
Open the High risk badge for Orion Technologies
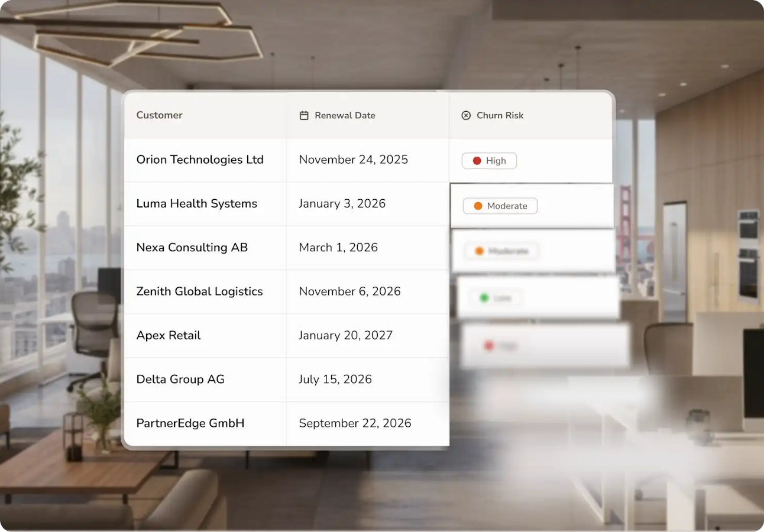(x=489, y=161)
